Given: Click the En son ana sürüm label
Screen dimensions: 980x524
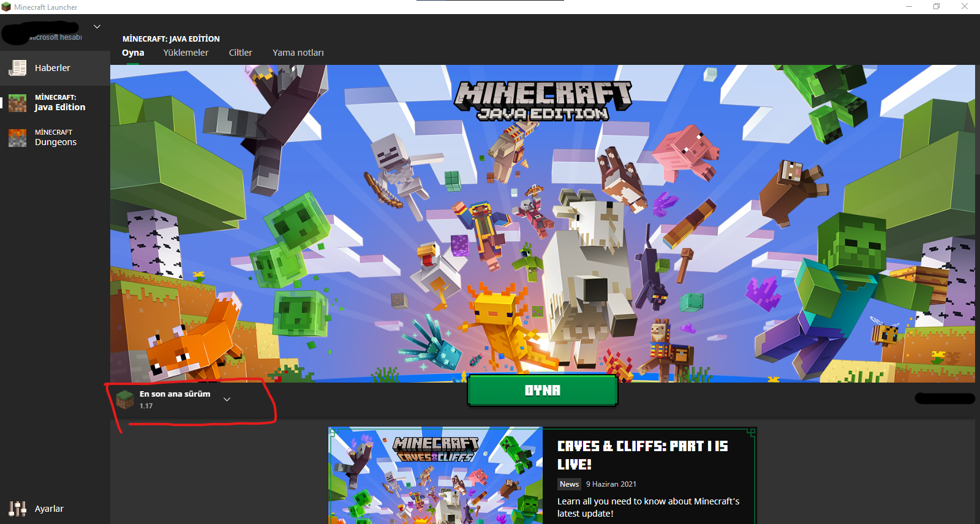Looking at the screenshot, I should point(175,394).
